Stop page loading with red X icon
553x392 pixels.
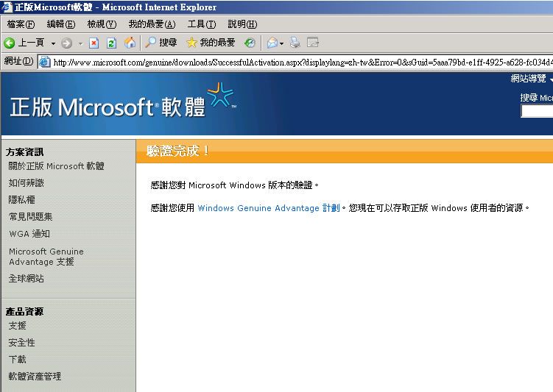pos(94,43)
